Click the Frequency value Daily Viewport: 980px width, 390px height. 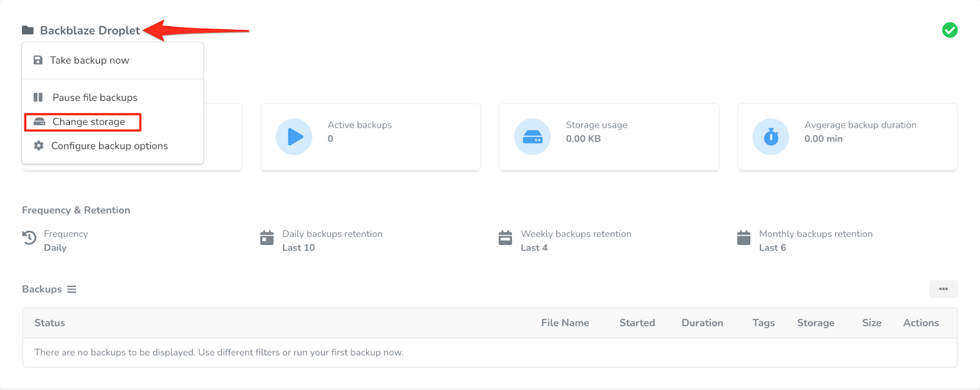pyautogui.click(x=55, y=247)
